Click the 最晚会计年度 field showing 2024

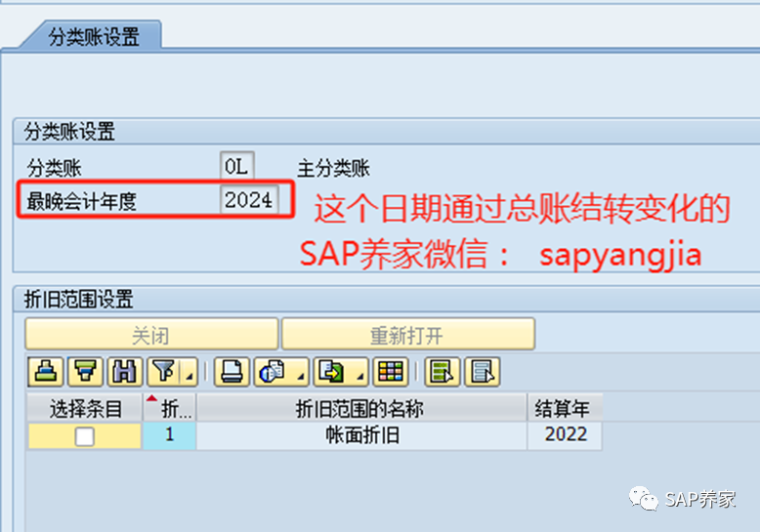point(249,199)
